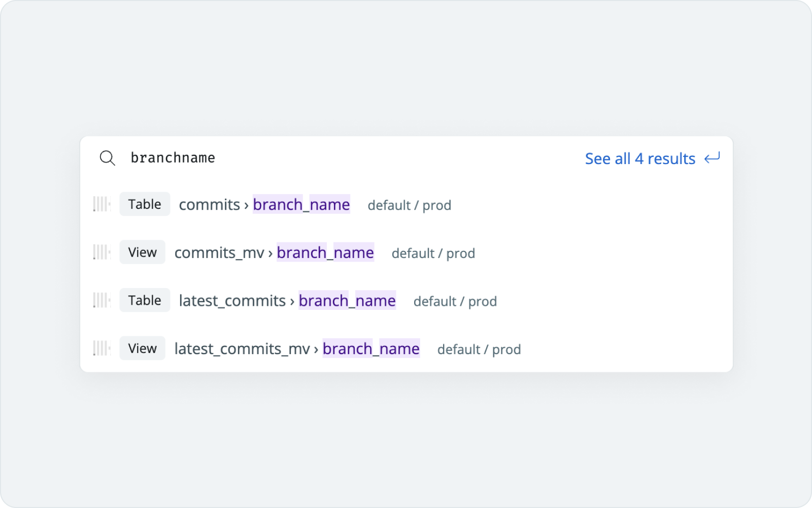Click the enter/return arrow icon next to See all
Screen dimensions: 812x508
click(713, 158)
